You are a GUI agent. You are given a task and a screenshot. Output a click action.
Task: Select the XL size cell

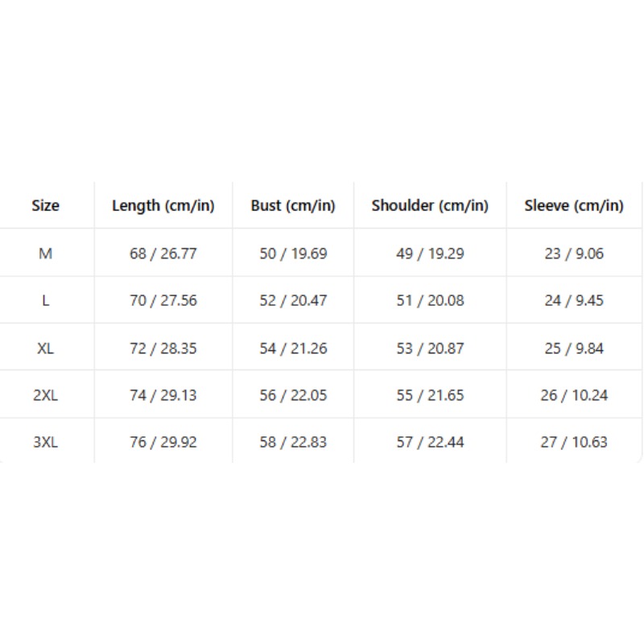pyautogui.click(x=46, y=349)
